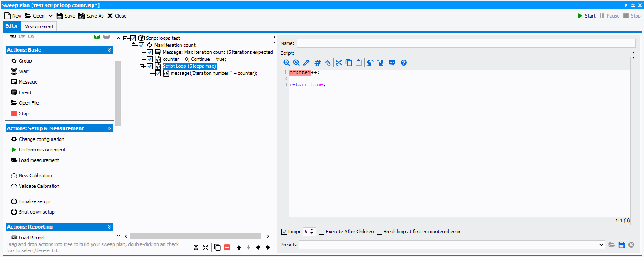Click New in the top toolbar
The image size is (644, 257).
13,16
